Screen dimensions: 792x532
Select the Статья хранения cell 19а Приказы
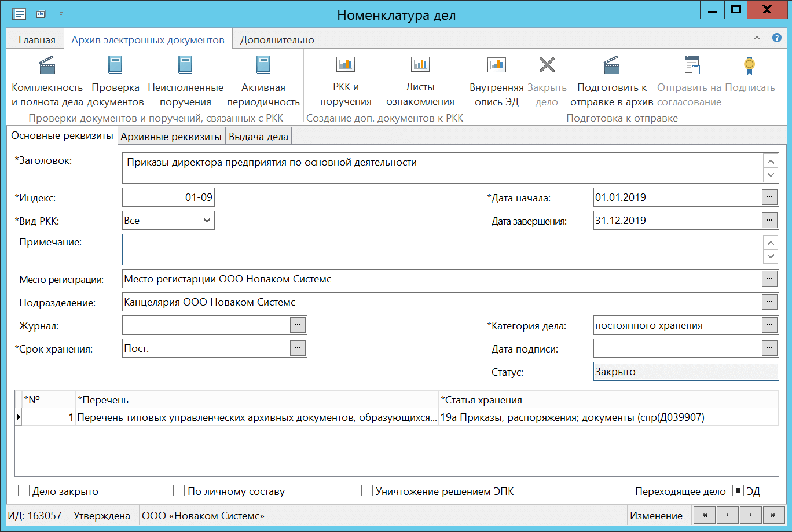click(x=608, y=417)
